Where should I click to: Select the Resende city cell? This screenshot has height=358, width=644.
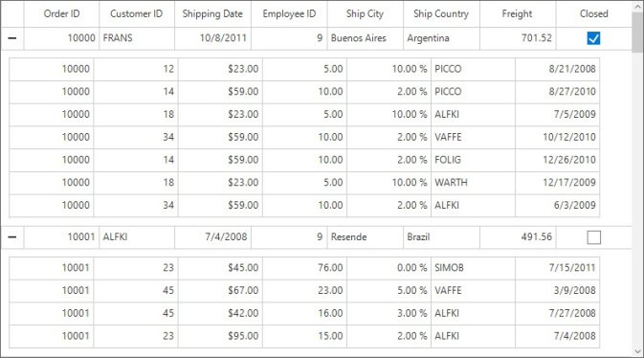(x=366, y=237)
